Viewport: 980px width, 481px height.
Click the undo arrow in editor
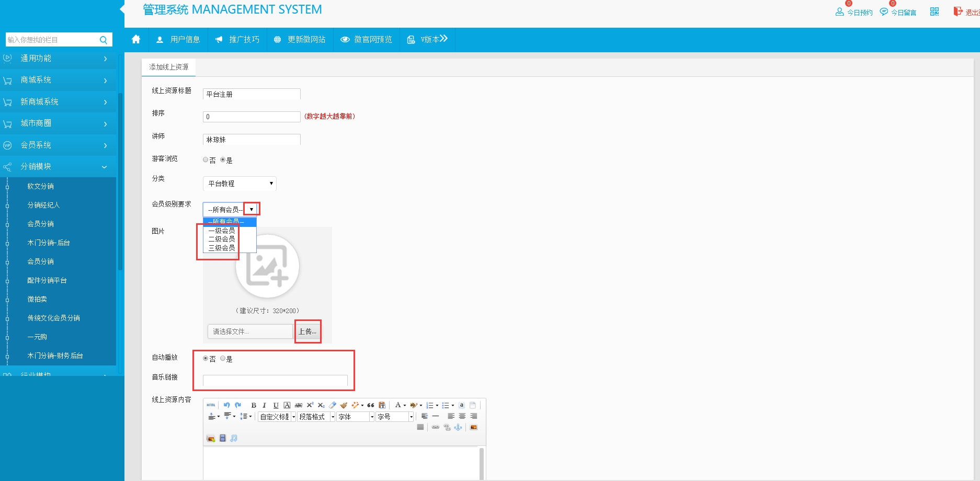click(227, 405)
